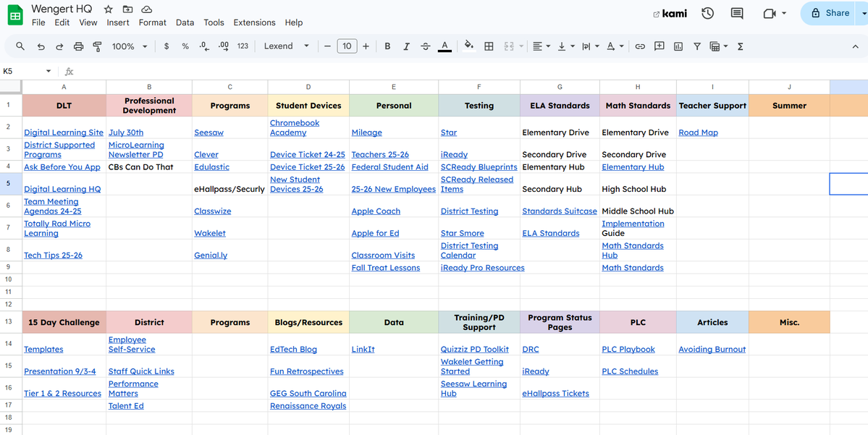Click the Summer header cell
This screenshot has height=435, width=868.
click(789, 106)
